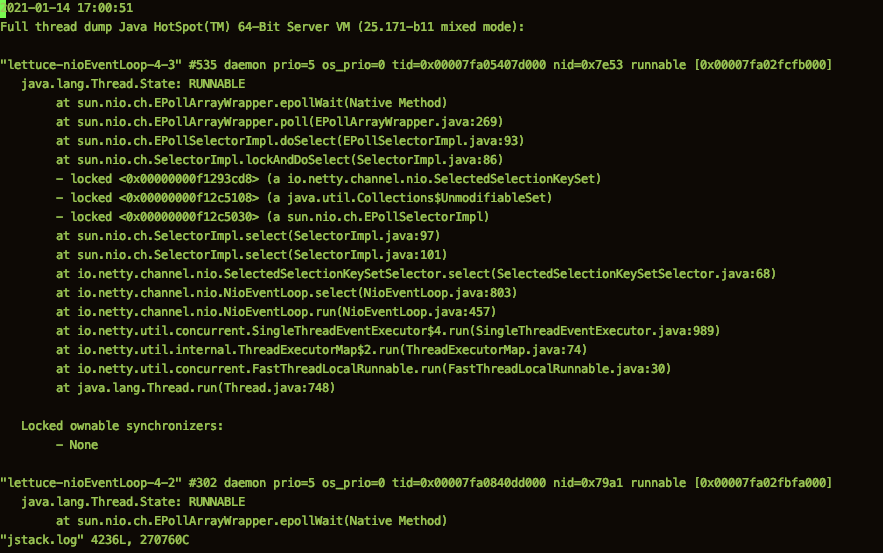Click the Collections$UnmodifiableSet lock line
Screen dimensions: 883x553
tap(304, 198)
